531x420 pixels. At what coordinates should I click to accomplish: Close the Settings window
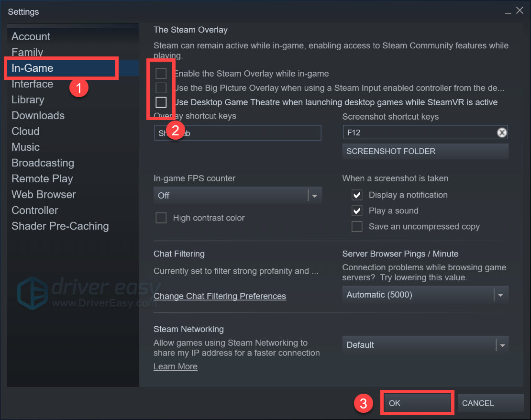[x=520, y=11]
